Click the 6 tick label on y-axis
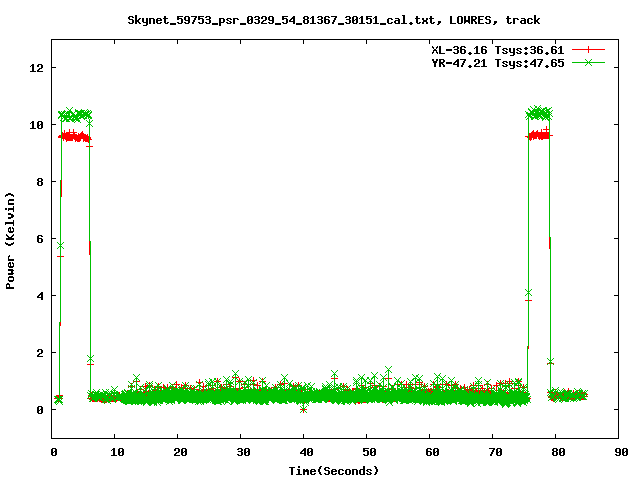The height and width of the screenshot is (480, 640). 40,239
